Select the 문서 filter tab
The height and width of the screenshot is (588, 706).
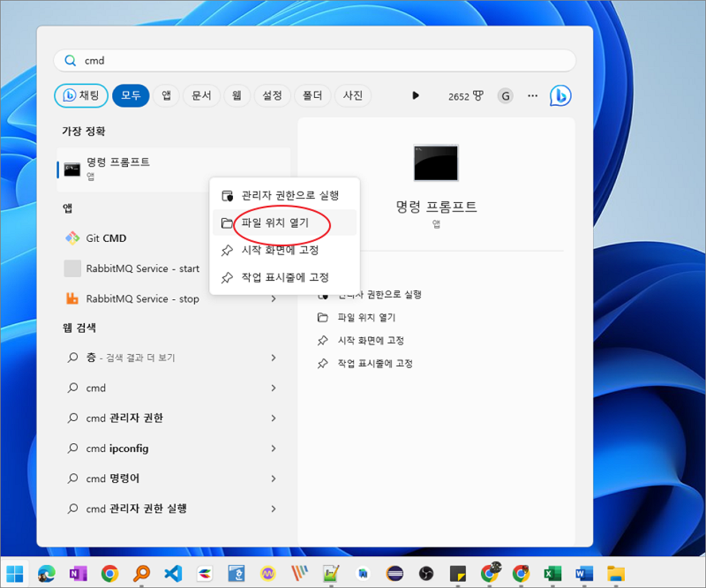click(x=201, y=95)
